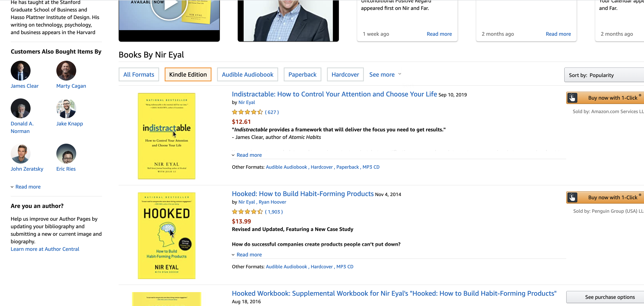Click John Zeratsky's profile image
This screenshot has height=306, width=644.
click(x=20, y=154)
